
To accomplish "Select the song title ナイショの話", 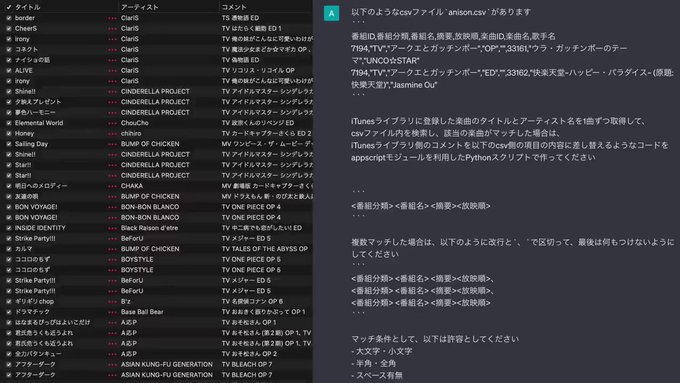I will click(x=33, y=60).
